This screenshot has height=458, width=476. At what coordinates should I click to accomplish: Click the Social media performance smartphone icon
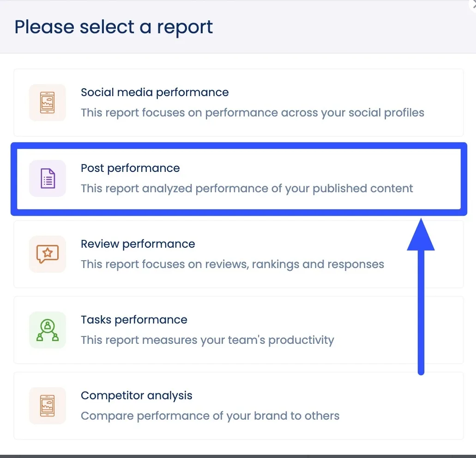click(47, 103)
